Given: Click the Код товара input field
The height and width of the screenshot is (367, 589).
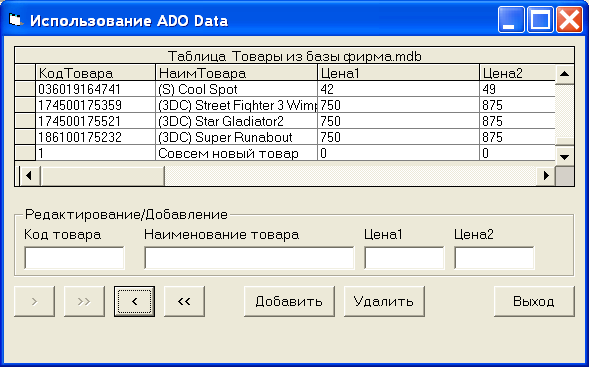Looking at the screenshot, I should point(74,258).
